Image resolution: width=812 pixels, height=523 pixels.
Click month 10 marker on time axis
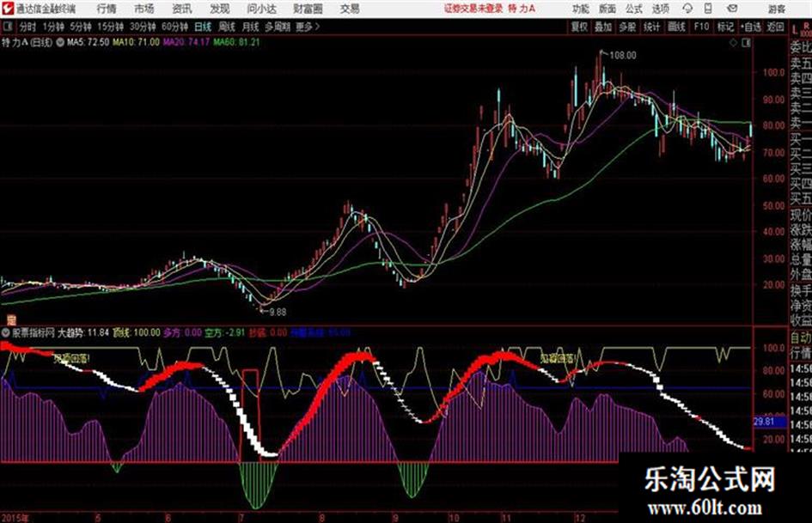click(454, 518)
